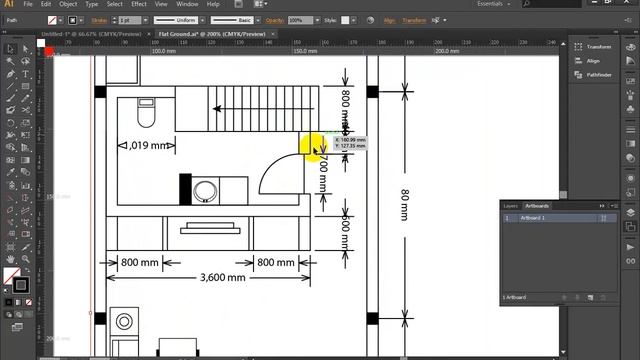Open the Transform panel button
This screenshot has width=640, height=360.
(x=593, y=47)
